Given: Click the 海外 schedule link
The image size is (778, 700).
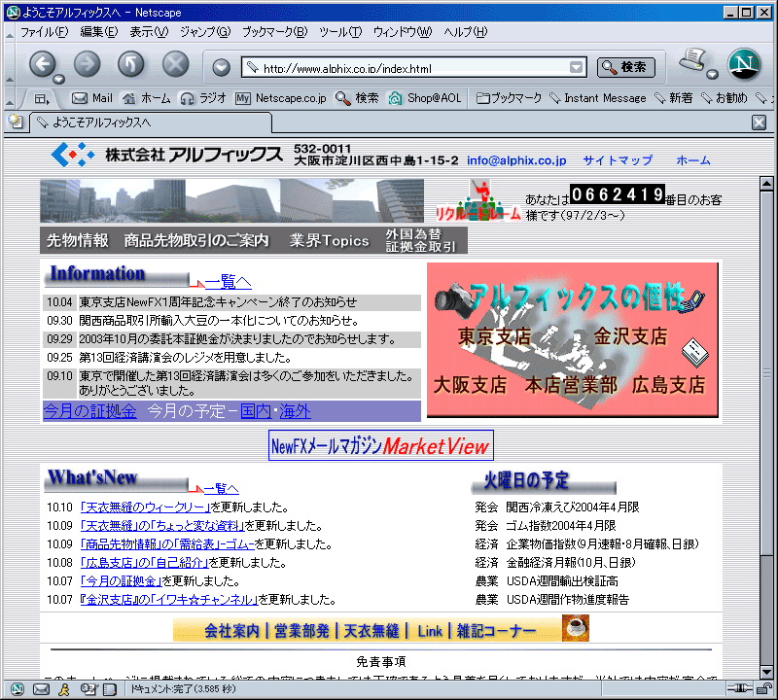Looking at the screenshot, I should click(x=295, y=411).
